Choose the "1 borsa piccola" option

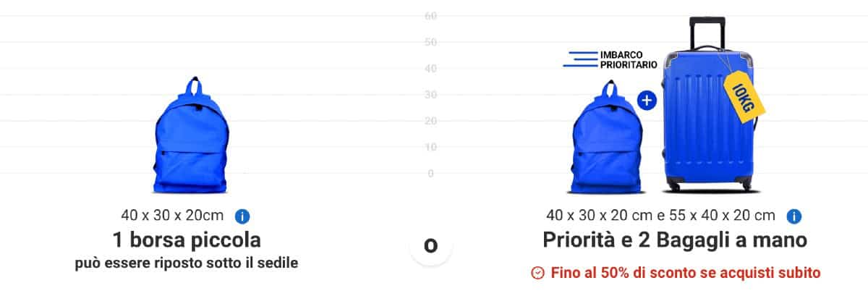point(187,240)
